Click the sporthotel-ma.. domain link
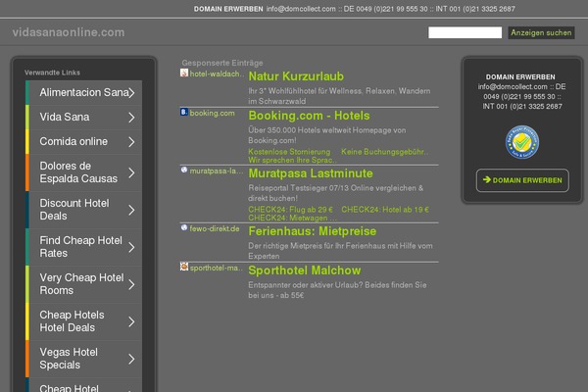588x392 pixels. [217, 268]
